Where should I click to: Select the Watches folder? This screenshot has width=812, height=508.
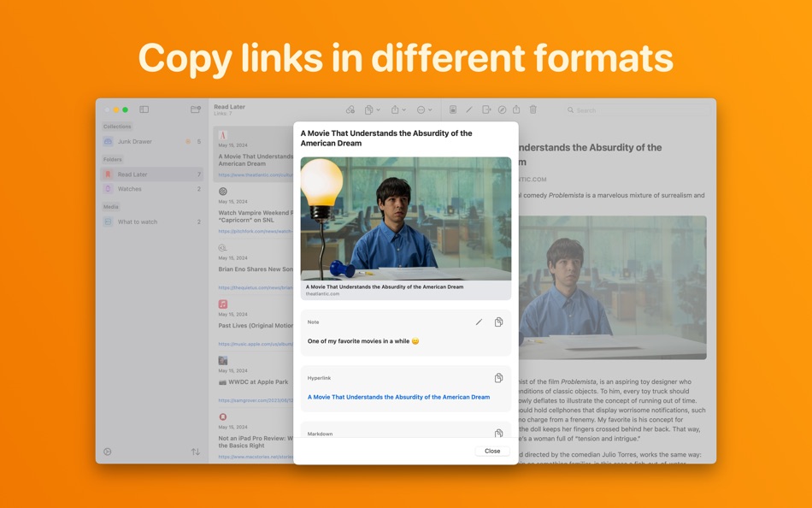[x=152, y=189]
